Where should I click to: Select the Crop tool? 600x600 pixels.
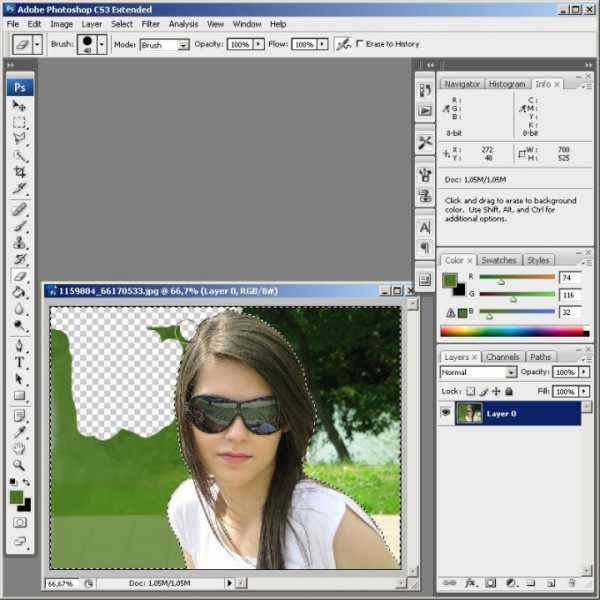point(19,172)
